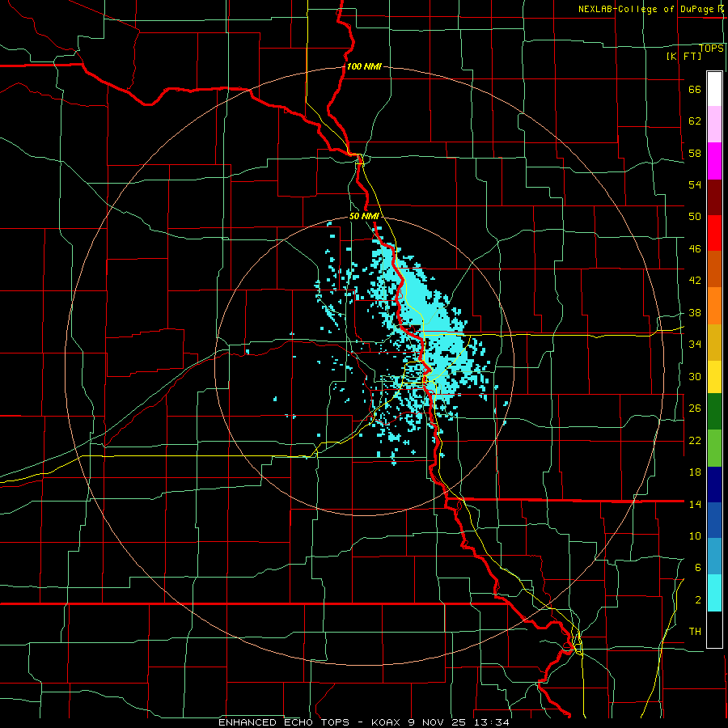728x728 pixels.
Task: Click the '66' legend value
Action: [x=695, y=90]
